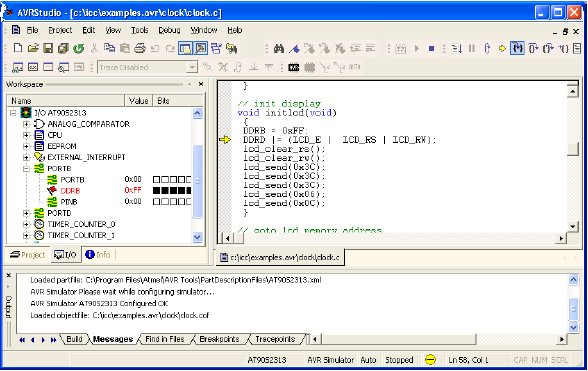Switch to the Project workspace tab

[x=28, y=255]
